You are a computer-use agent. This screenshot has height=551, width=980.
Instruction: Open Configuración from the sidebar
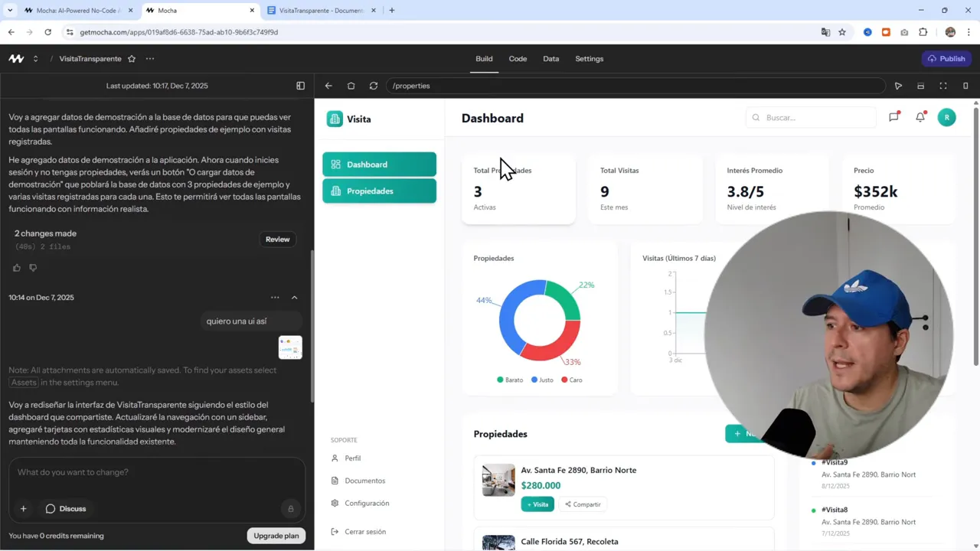367,503
